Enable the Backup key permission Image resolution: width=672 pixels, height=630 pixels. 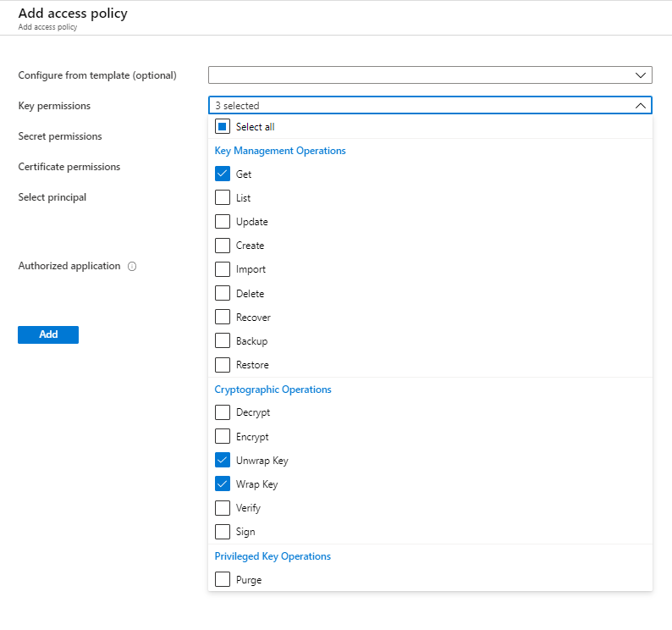pyautogui.click(x=223, y=341)
